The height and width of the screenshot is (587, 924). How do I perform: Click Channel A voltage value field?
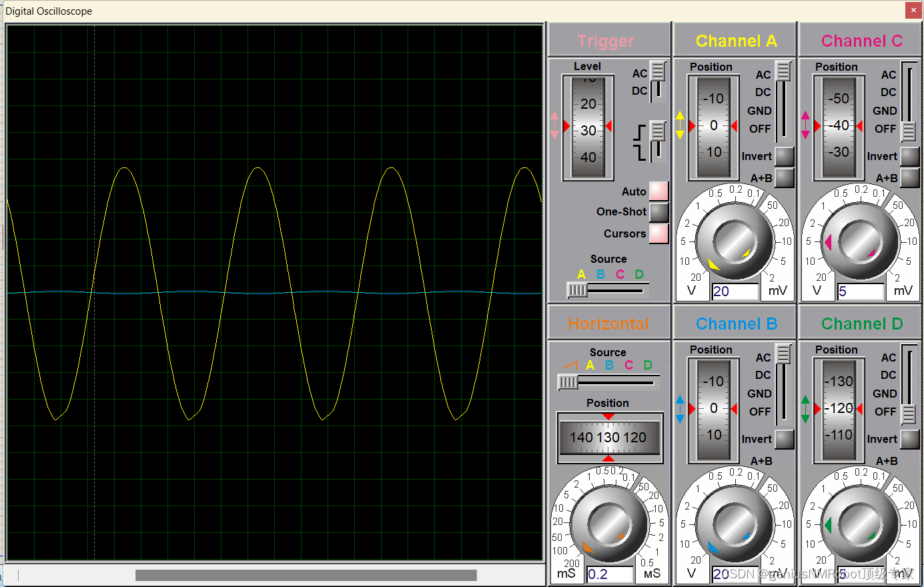tap(735, 291)
